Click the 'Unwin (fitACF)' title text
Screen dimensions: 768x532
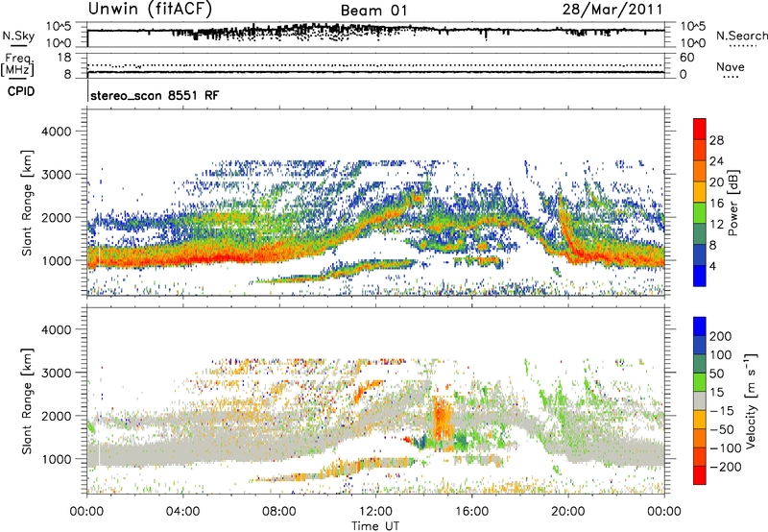150,10
